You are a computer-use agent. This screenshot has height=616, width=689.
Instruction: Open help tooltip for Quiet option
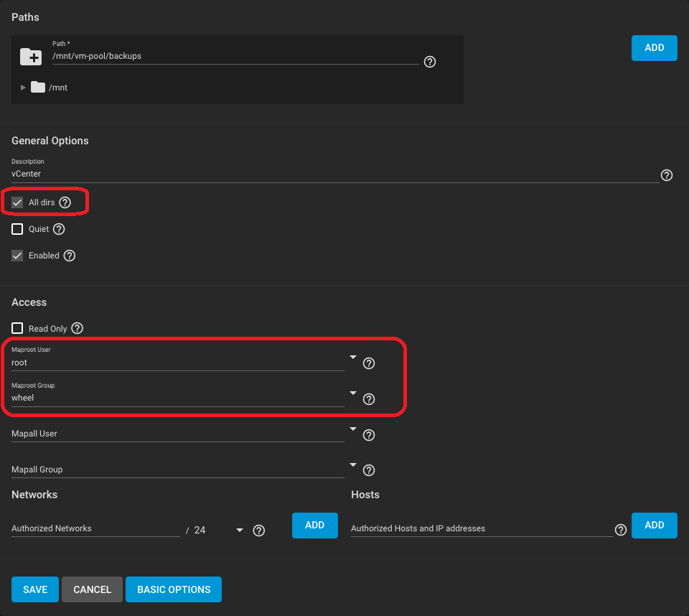pyautogui.click(x=60, y=230)
